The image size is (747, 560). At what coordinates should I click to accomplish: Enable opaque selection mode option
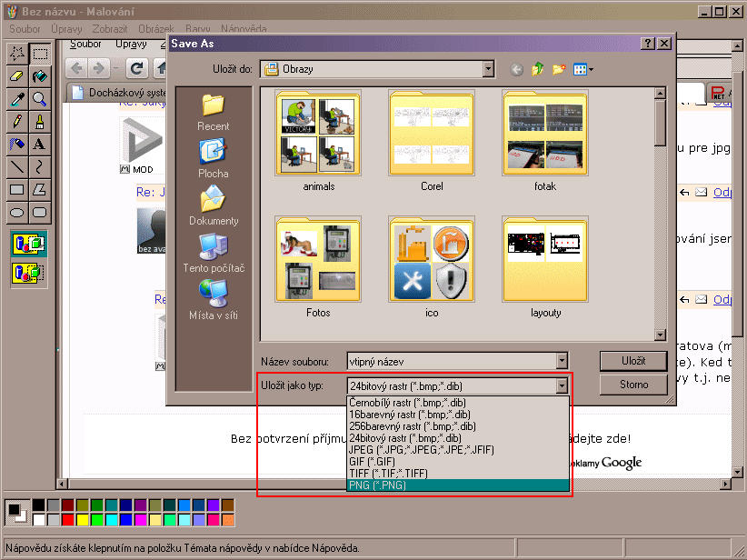click(x=28, y=244)
